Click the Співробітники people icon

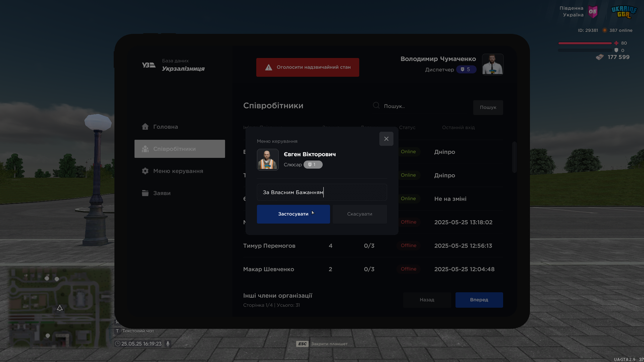145,149
